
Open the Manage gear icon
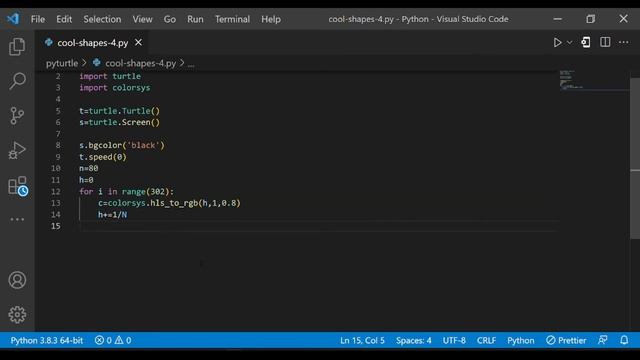pos(17,315)
